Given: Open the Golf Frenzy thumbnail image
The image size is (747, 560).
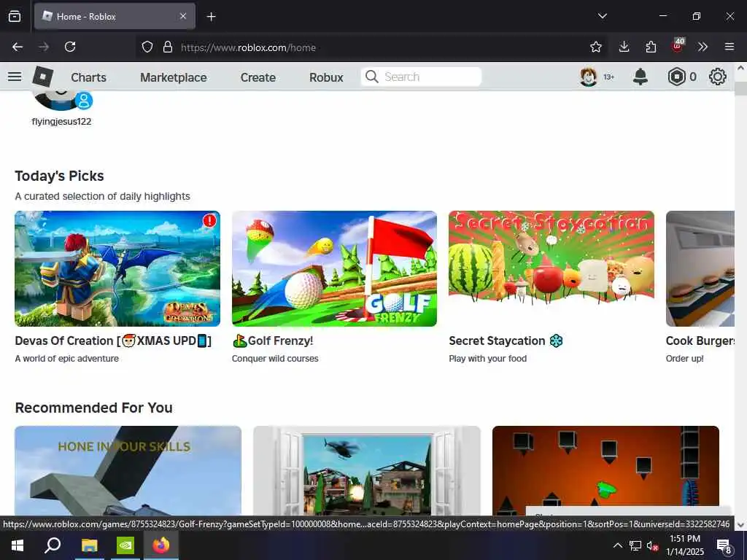Looking at the screenshot, I should (334, 268).
